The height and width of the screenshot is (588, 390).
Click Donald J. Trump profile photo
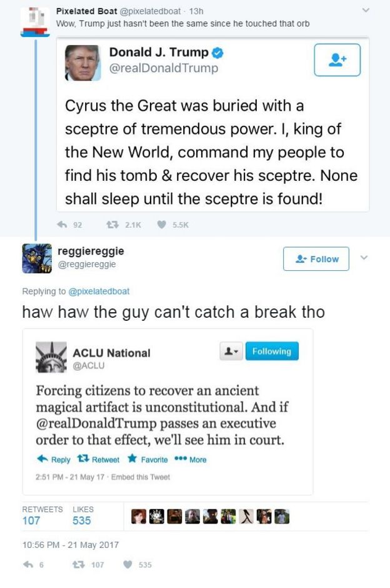click(82, 63)
